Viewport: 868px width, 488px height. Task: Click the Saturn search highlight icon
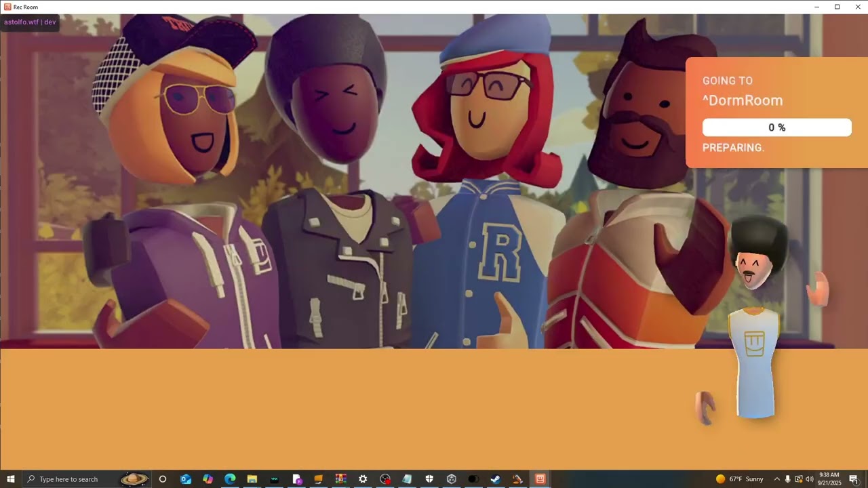[134, 479]
